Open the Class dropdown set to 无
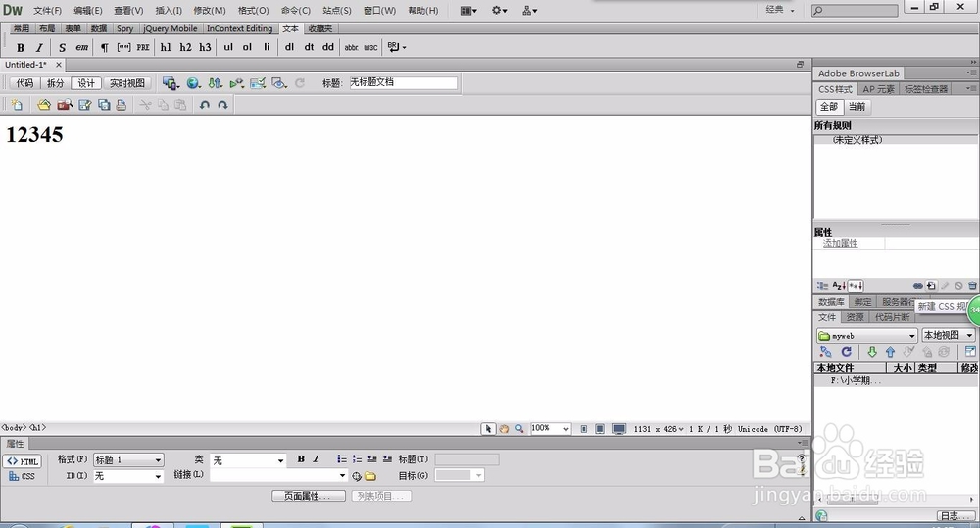This screenshot has height=528, width=980. coord(248,460)
